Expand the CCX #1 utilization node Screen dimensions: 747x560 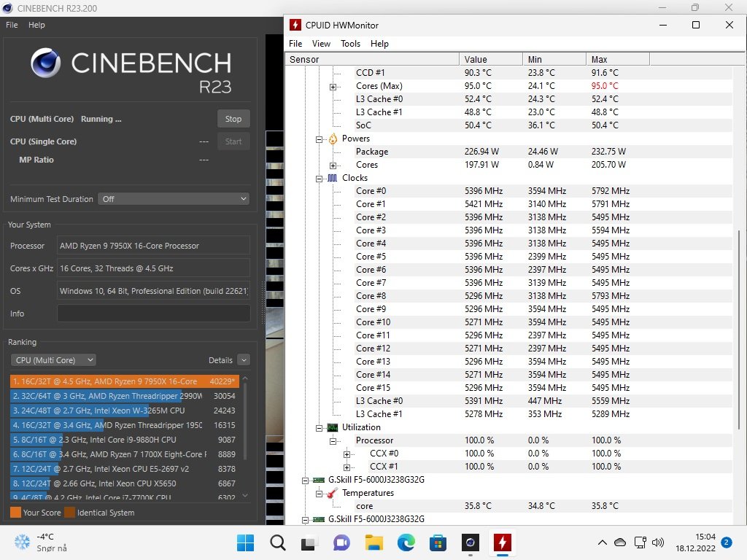347,467
